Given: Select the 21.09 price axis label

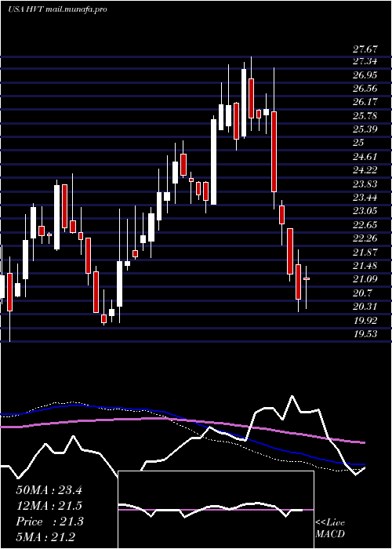Looking at the screenshot, I should pos(365,279).
